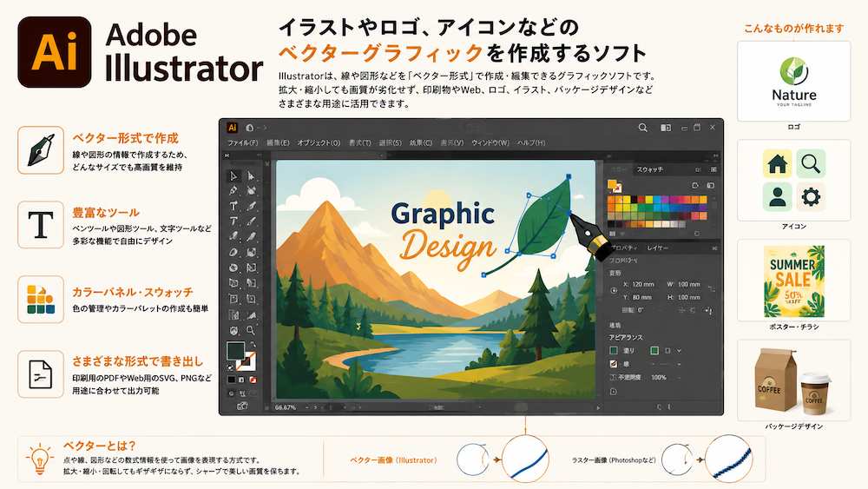The width and height of the screenshot is (868, 489).
Task: Open the 不透明度 opacity dropdown arrow
Action: 679,378
